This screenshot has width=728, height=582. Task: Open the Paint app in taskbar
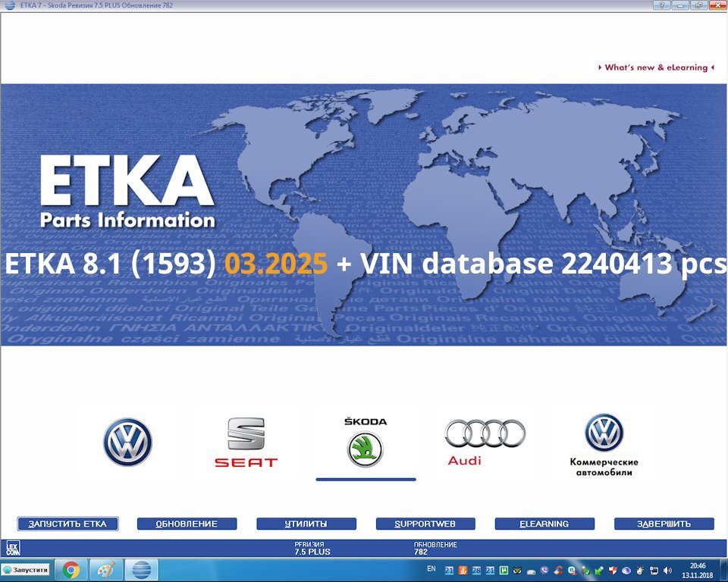106,570
